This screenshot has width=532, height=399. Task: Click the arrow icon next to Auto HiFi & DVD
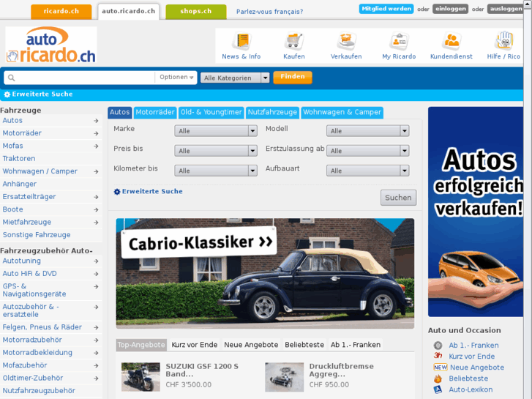coord(96,274)
